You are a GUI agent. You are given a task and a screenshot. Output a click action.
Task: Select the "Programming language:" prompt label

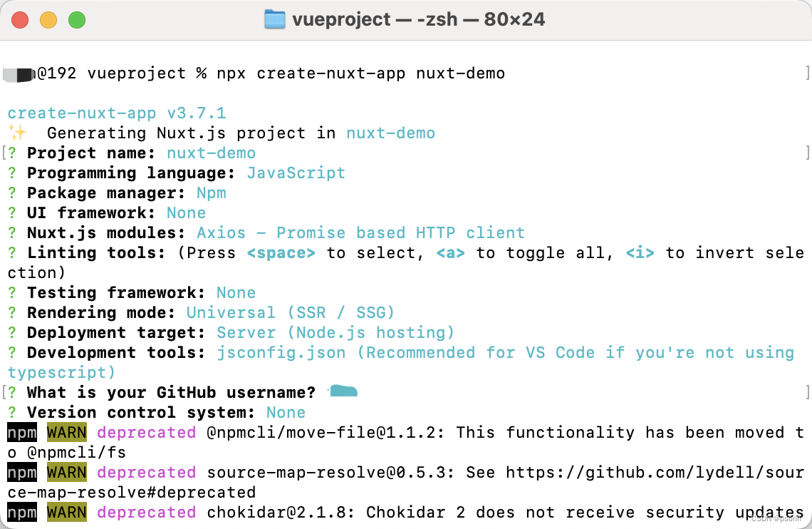131,173
